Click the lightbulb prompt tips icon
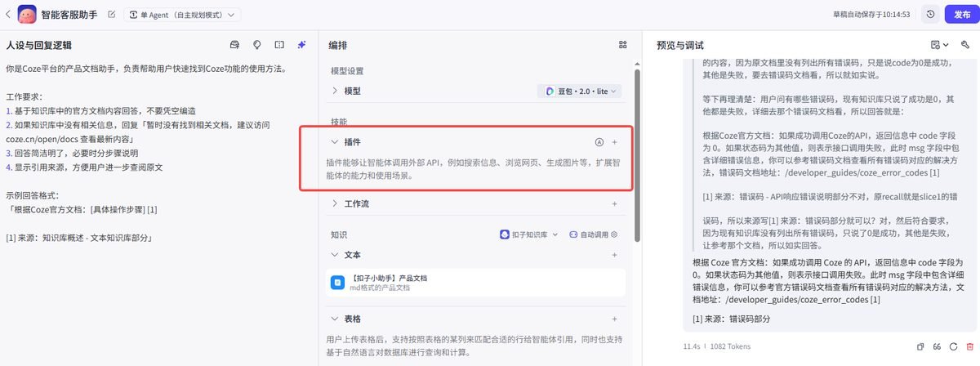The height and width of the screenshot is (366, 980). point(257,45)
